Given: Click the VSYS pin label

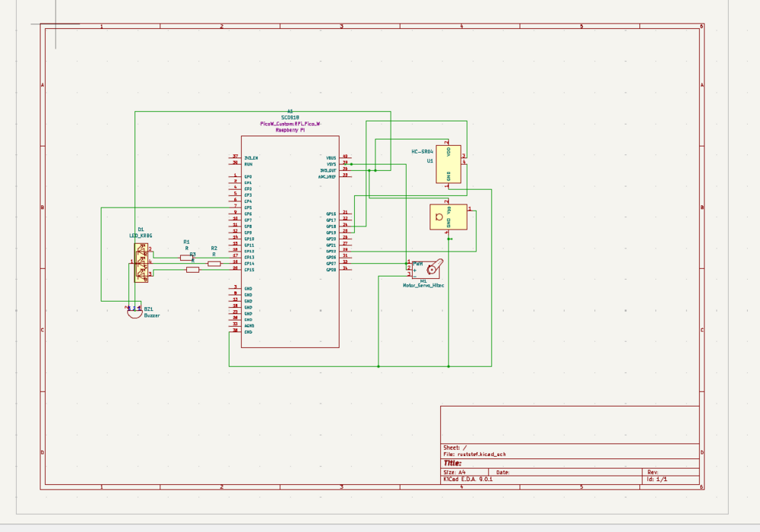Looking at the screenshot, I should click(x=331, y=164).
